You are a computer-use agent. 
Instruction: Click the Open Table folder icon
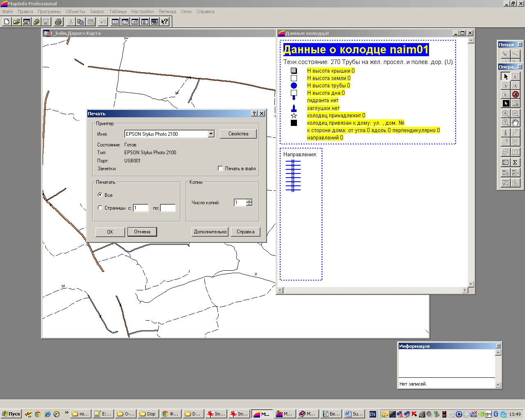point(16,22)
